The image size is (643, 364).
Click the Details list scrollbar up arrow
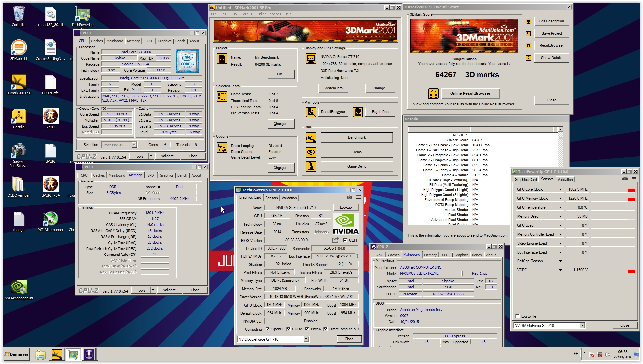(560, 129)
